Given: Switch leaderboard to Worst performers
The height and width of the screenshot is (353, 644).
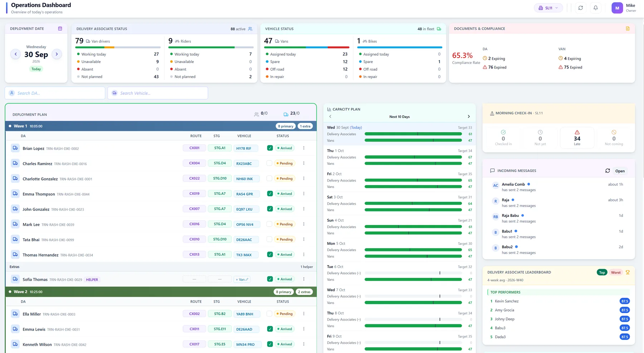Looking at the screenshot, I should point(616,272).
